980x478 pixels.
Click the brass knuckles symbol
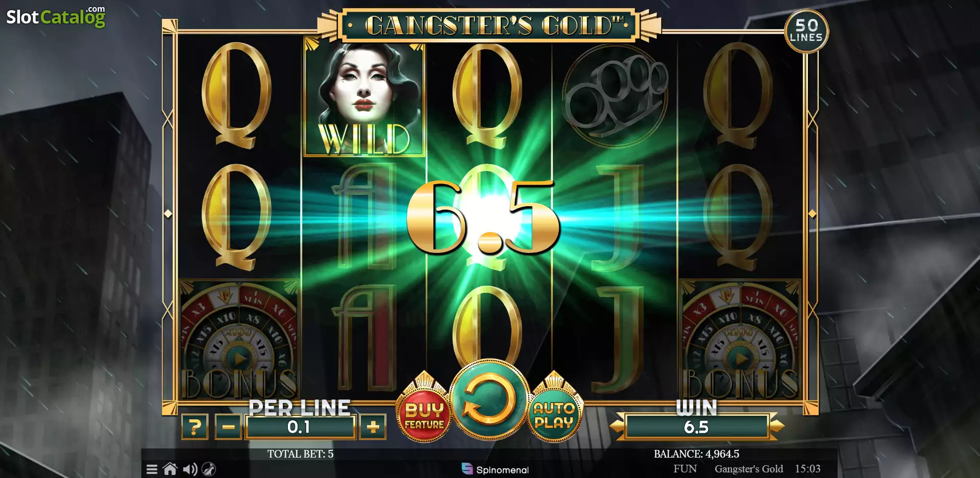point(615,95)
